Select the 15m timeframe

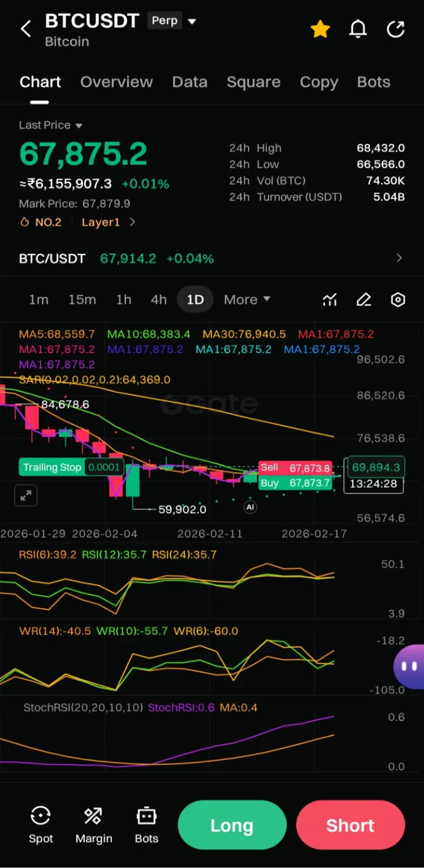click(82, 300)
